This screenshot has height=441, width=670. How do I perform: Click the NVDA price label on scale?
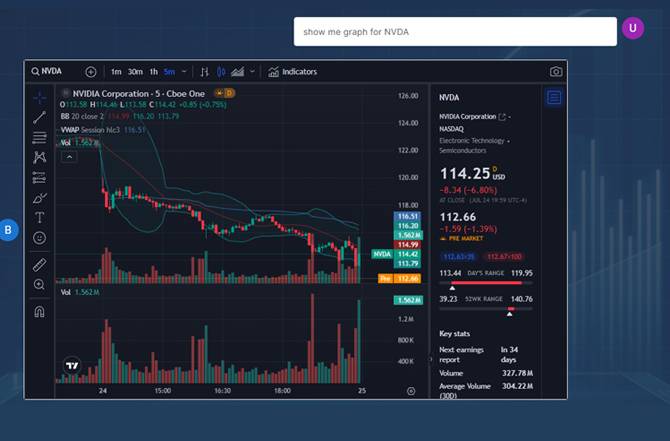click(x=382, y=254)
